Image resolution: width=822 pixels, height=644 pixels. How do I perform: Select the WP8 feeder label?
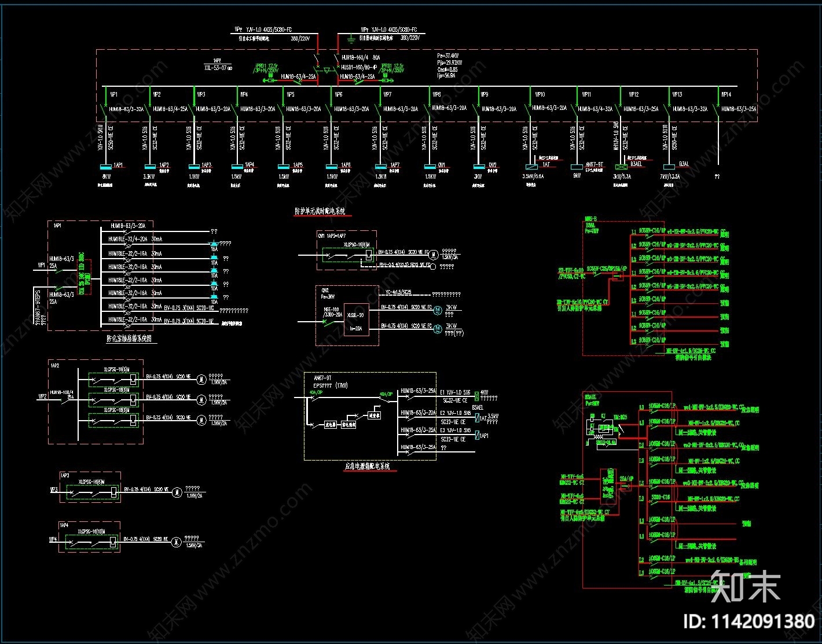point(437,94)
